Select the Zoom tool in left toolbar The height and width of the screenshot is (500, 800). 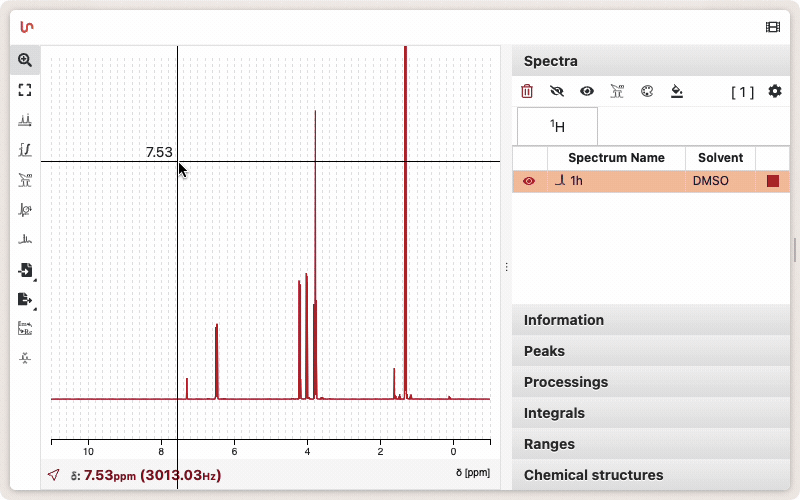pos(25,60)
